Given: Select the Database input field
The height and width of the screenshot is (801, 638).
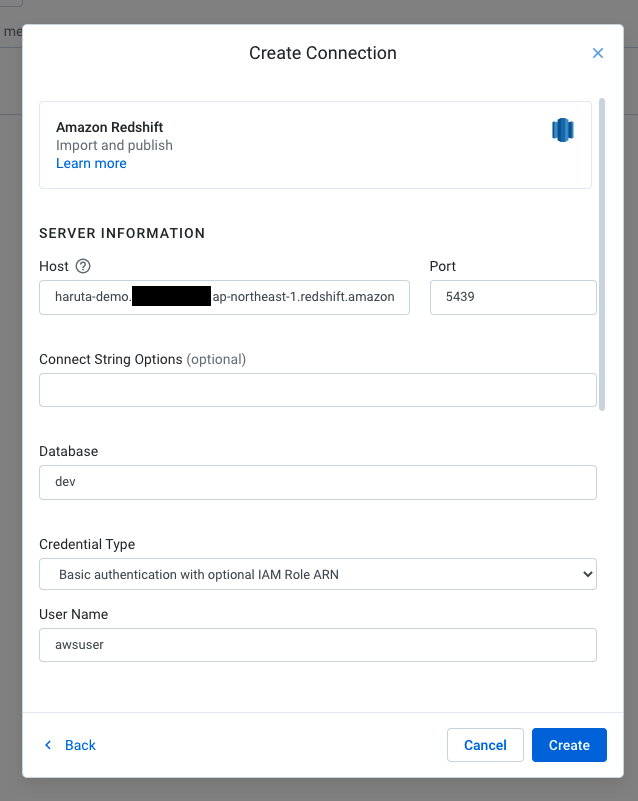Looking at the screenshot, I should (x=318, y=482).
